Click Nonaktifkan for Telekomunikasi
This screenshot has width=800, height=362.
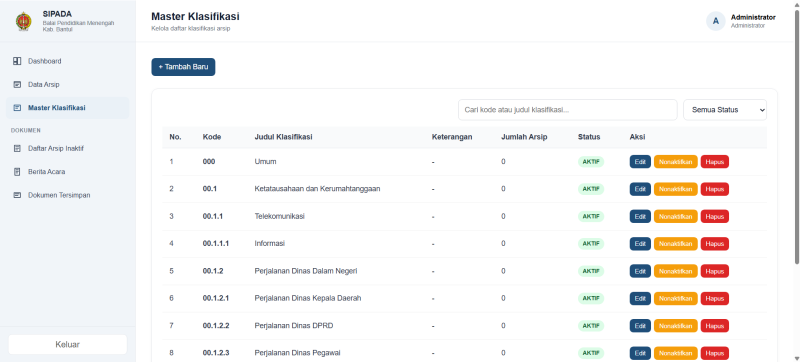click(676, 216)
